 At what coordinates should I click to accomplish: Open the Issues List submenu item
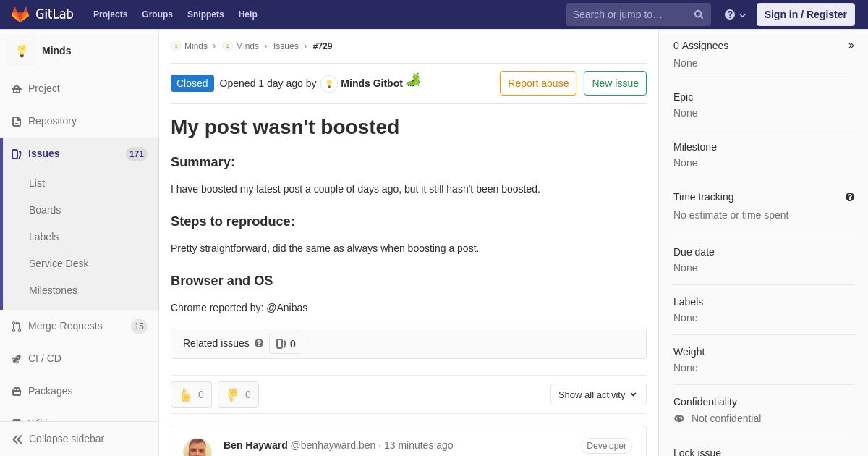click(37, 183)
